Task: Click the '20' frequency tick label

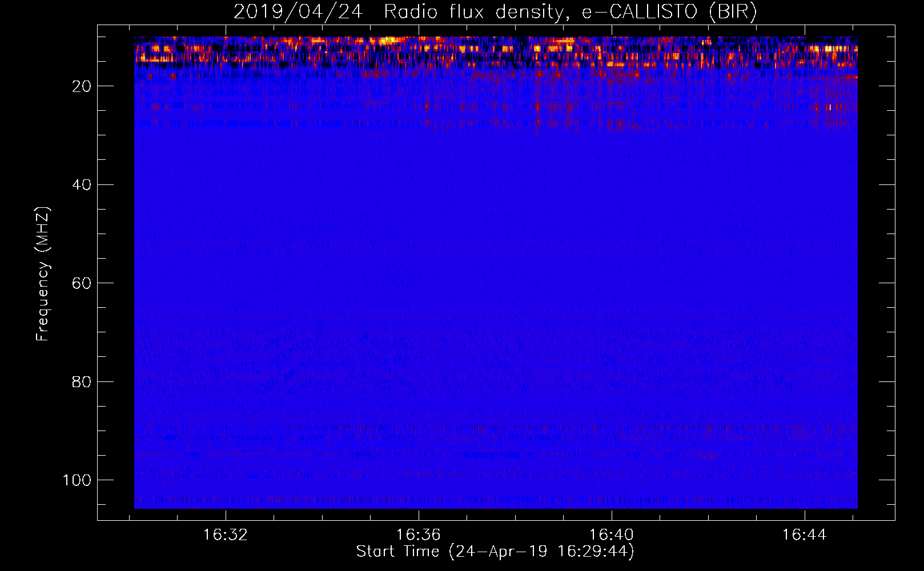Action: click(82, 86)
